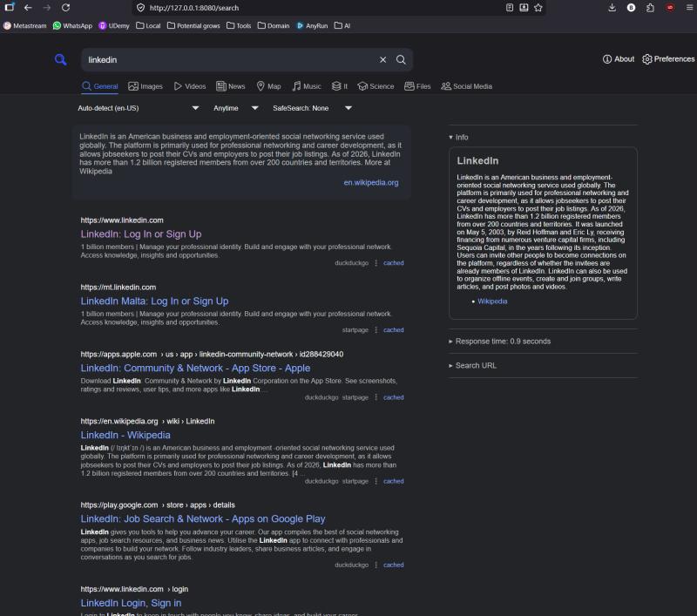Expand the Search URL section
Viewport: 697px width, 616px height.
point(472,365)
